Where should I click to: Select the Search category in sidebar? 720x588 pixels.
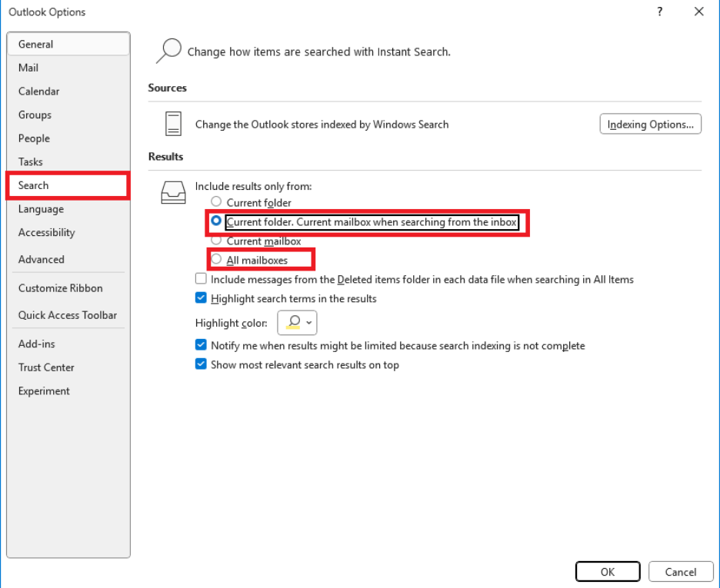pyautogui.click(x=68, y=185)
